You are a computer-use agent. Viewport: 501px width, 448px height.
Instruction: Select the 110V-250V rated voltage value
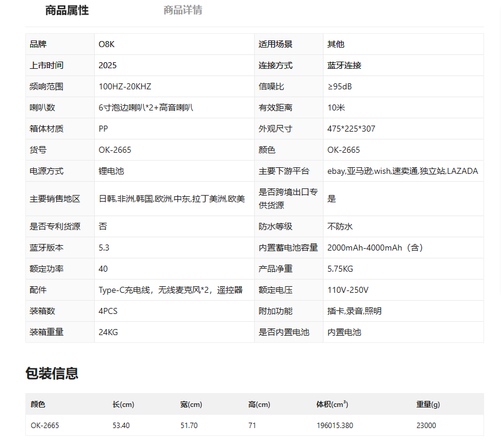[348, 290]
